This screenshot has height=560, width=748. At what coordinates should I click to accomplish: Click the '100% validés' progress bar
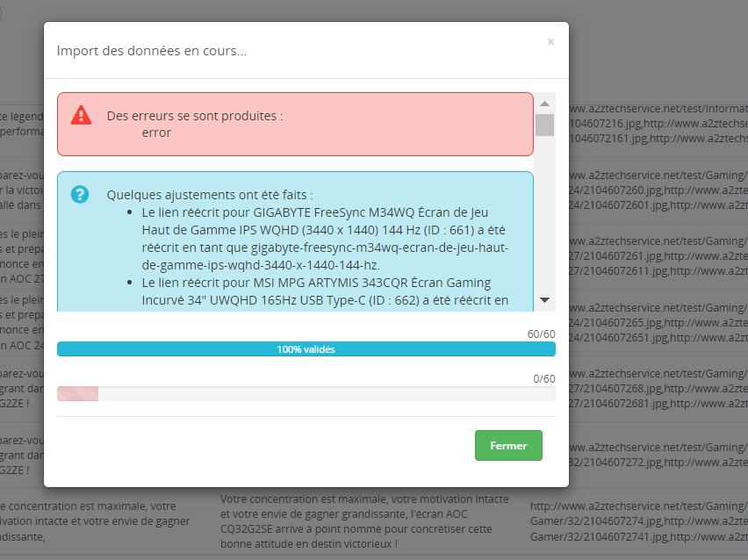(x=306, y=349)
